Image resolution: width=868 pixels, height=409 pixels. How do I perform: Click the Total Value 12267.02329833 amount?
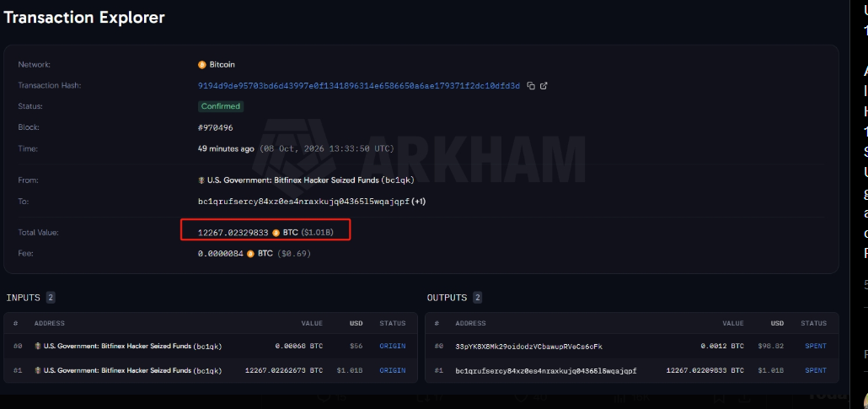(x=233, y=233)
